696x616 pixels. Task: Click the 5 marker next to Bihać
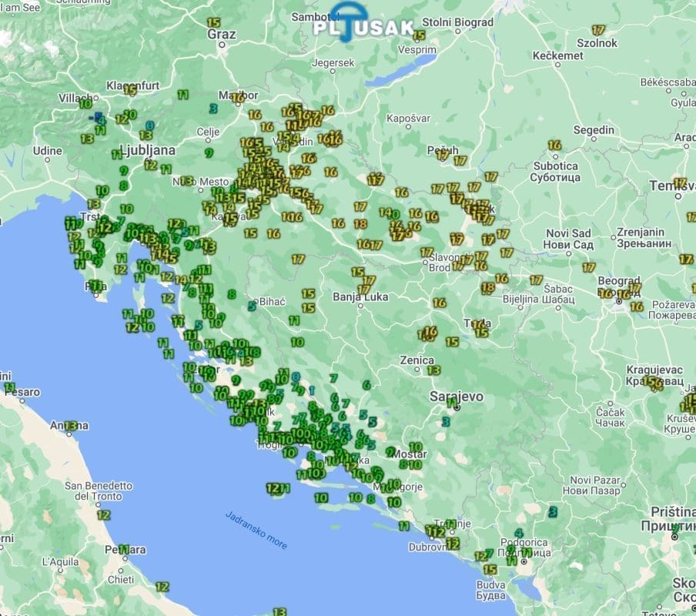(x=252, y=306)
